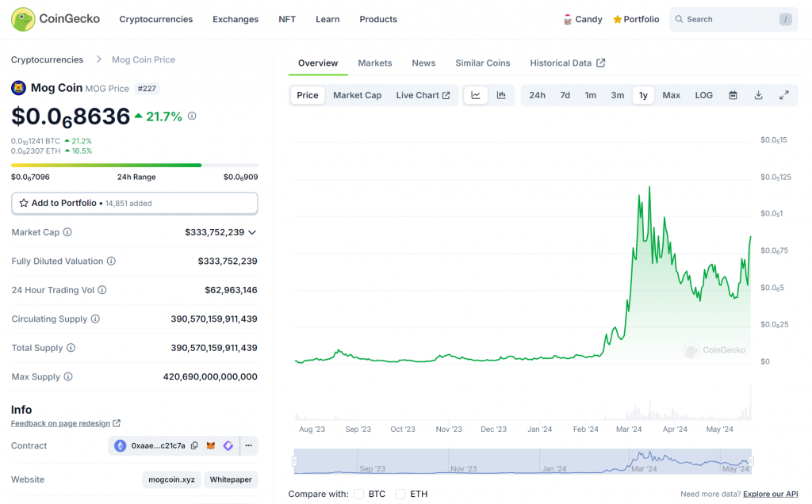
Task: Switch to candlestick chart view
Action: [x=501, y=95]
